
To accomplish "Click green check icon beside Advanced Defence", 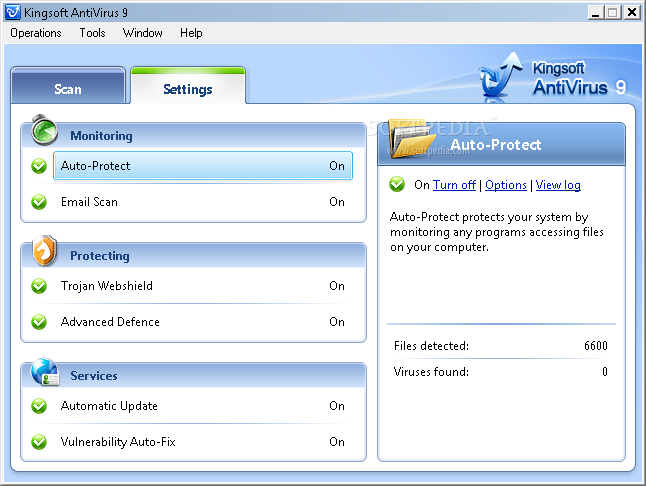I will click(39, 322).
